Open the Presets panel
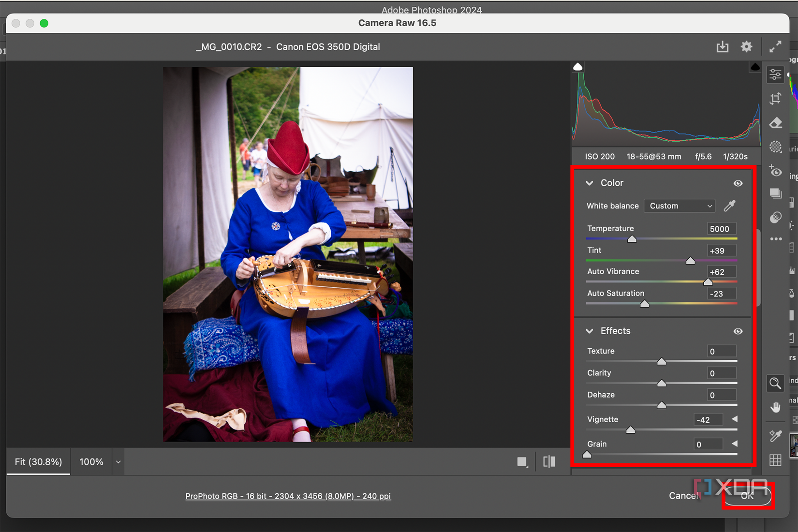Viewport: 798px width, 532px height. click(x=775, y=193)
